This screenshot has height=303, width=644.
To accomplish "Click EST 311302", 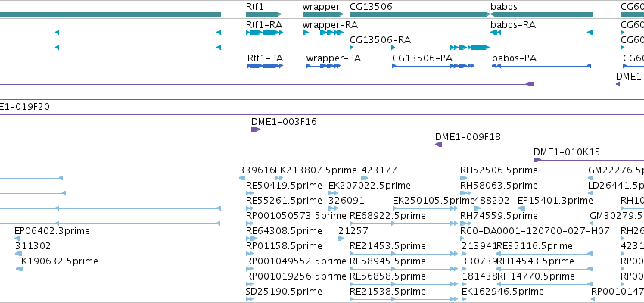I will point(33,246).
